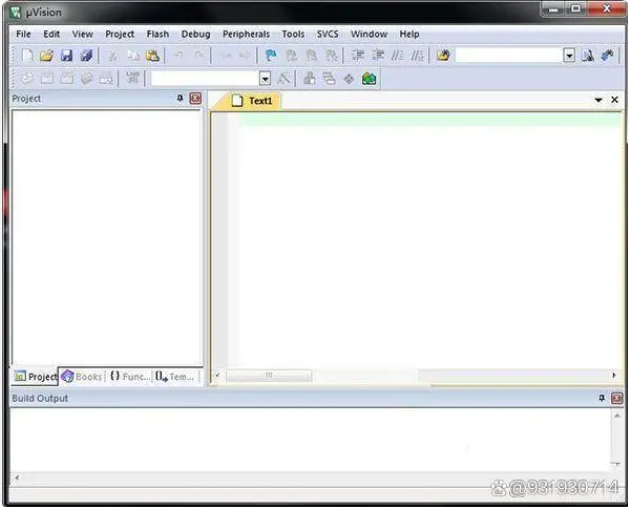Click the Paste clipboard icon
Image resolution: width=628 pixels, height=507 pixels.
tap(153, 56)
